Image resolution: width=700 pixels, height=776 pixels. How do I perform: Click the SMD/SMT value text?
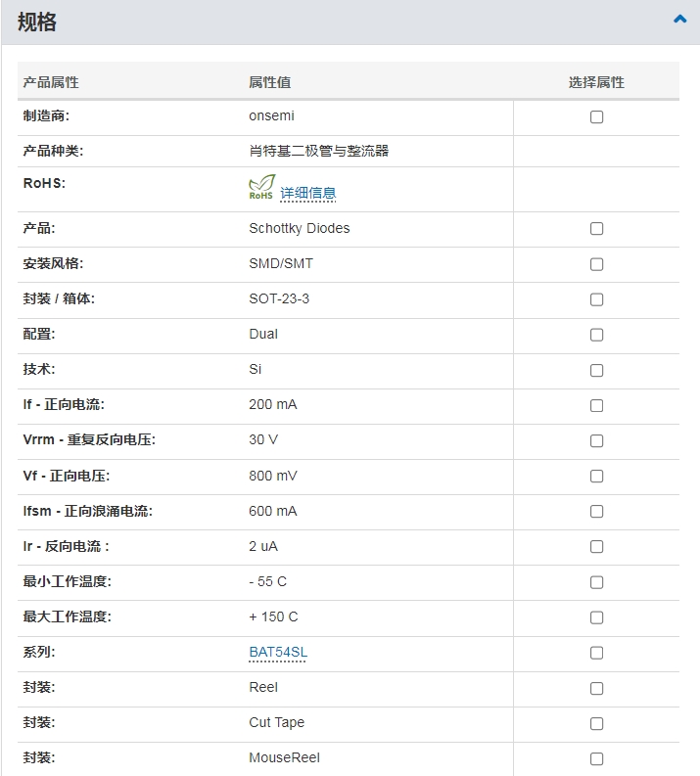click(x=281, y=263)
